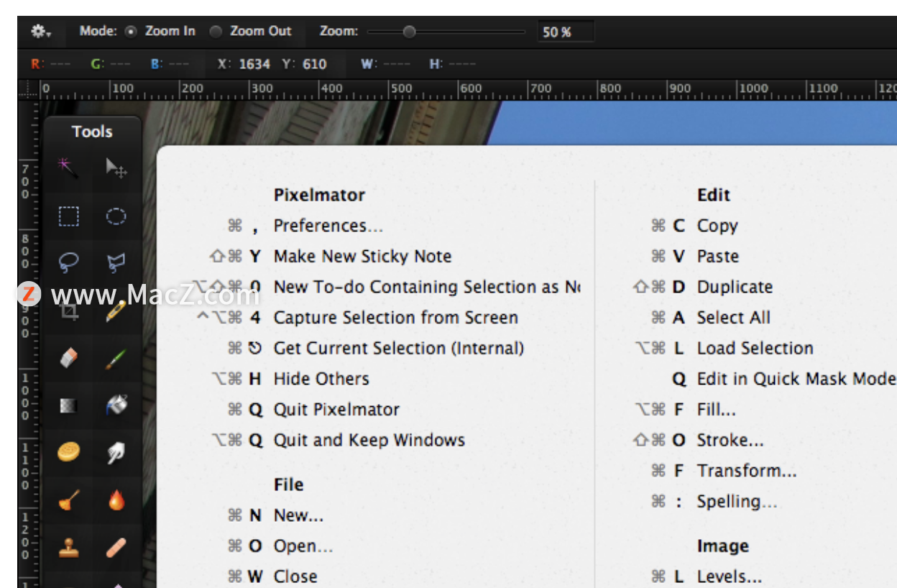Click the New... entry under File
The image size is (897, 588).
298,515
